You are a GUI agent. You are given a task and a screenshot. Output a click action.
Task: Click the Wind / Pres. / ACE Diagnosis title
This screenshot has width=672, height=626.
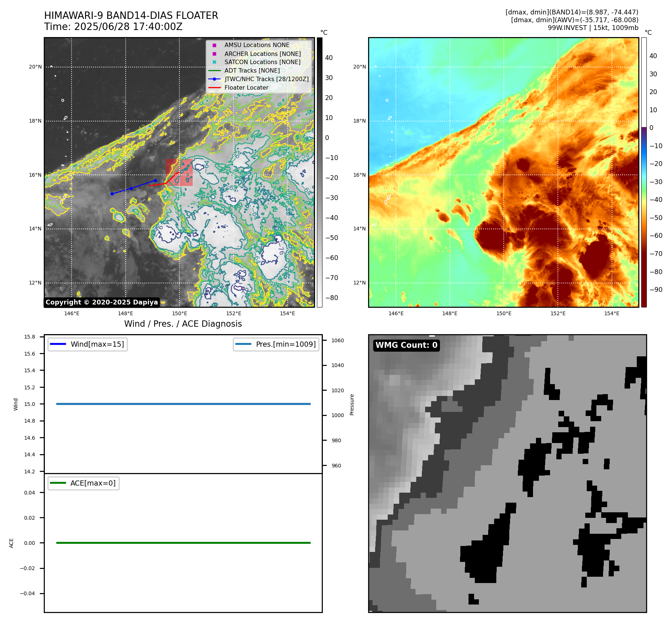(183, 324)
